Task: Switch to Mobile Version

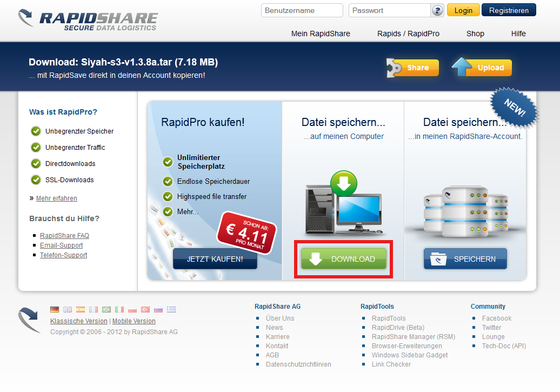Action: click(134, 321)
